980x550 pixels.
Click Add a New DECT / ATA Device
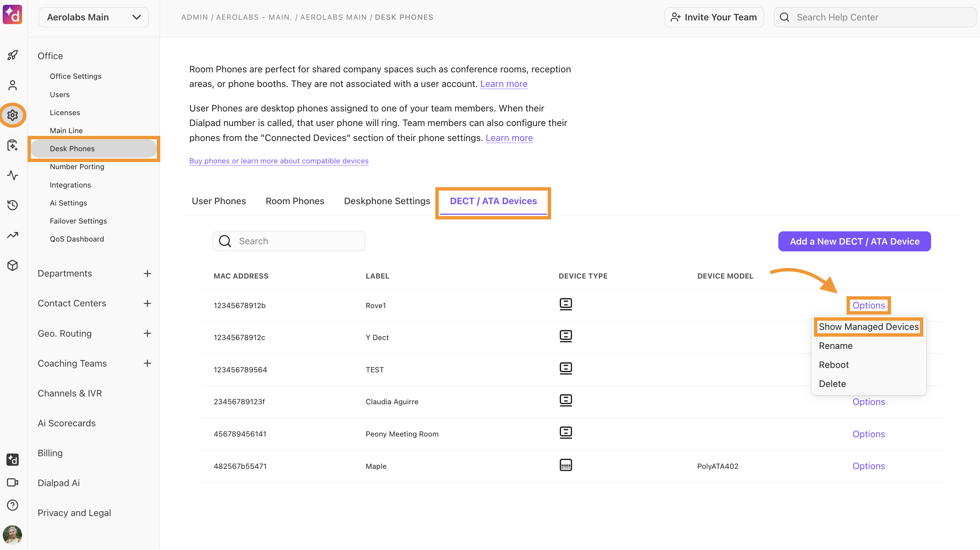(854, 241)
